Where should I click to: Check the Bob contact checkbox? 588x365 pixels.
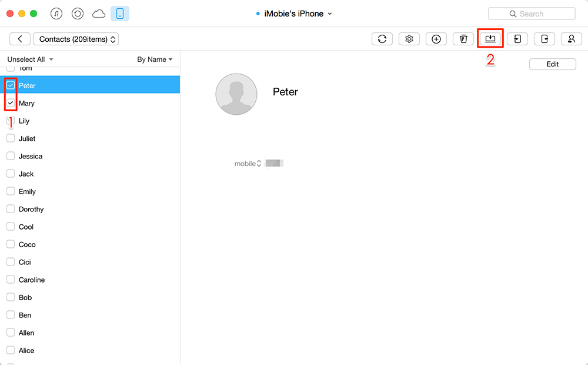coord(11,297)
